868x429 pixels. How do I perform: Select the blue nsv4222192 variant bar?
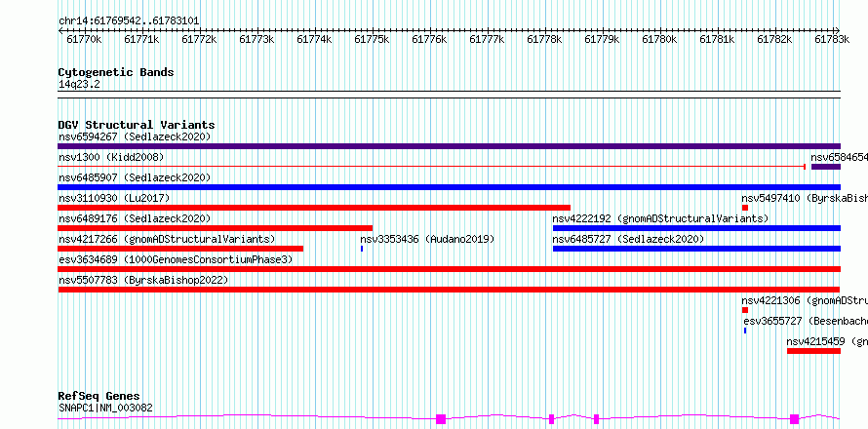697,228
